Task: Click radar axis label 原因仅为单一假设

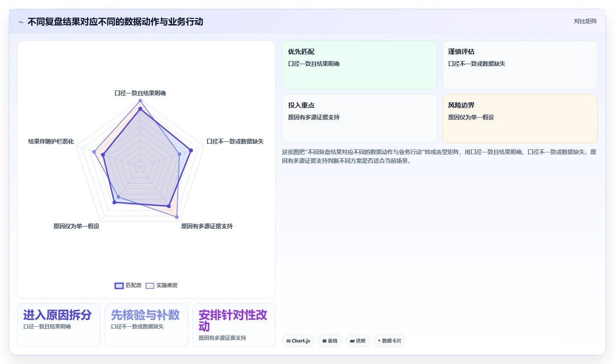Action: point(76,226)
